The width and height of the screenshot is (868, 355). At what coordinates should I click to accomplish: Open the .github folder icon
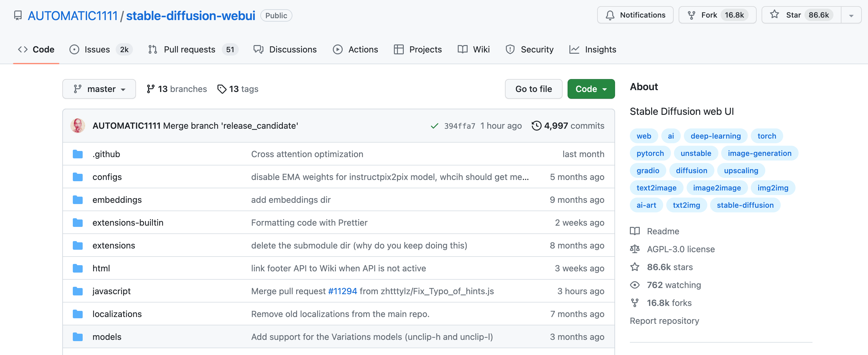[78, 154]
